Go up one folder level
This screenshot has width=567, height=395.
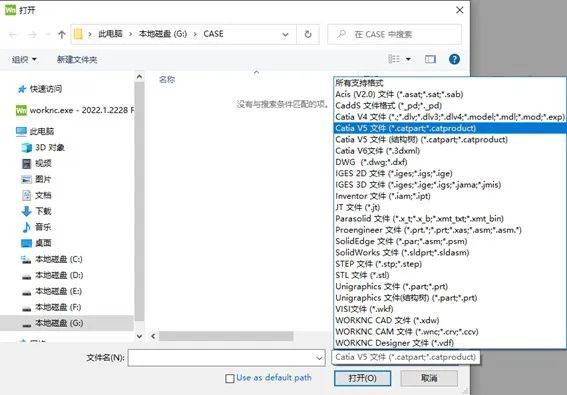[x=61, y=35]
